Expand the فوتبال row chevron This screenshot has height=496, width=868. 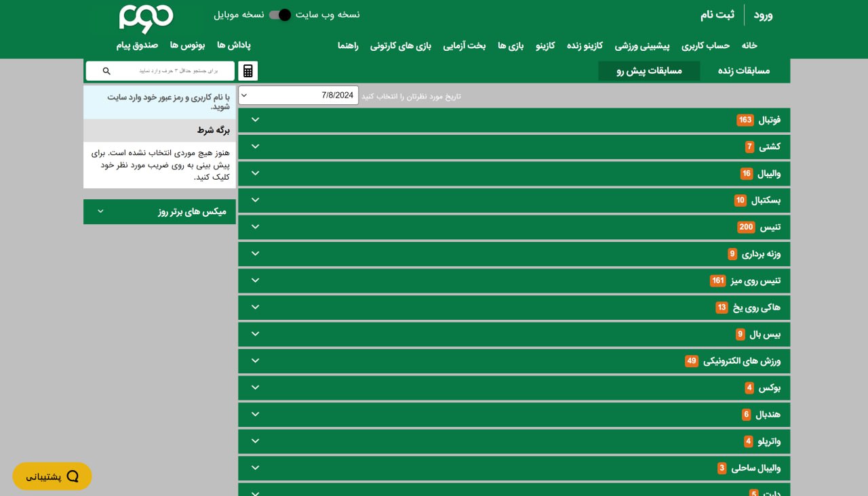point(256,120)
